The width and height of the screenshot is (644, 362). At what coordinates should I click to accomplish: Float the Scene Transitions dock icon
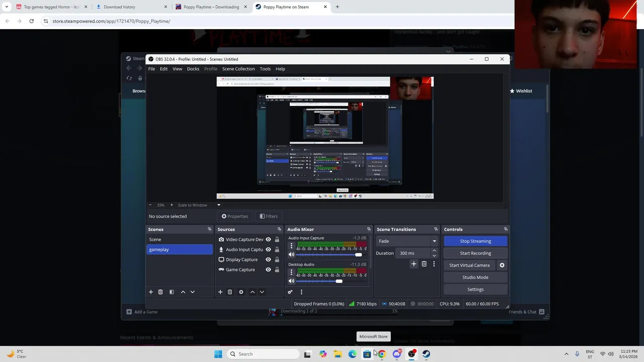point(436,229)
